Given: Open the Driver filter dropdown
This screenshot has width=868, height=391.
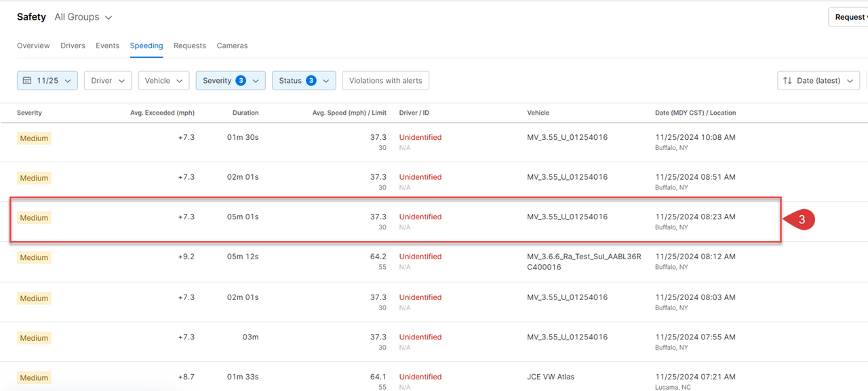Looking at the screenshot, I should click(108, 81).
